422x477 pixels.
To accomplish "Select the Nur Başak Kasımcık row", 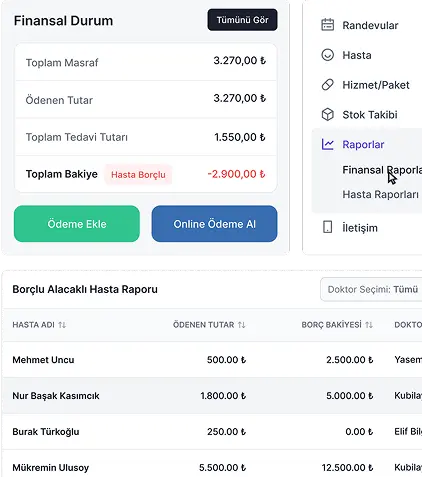I will tap(212, 396).
